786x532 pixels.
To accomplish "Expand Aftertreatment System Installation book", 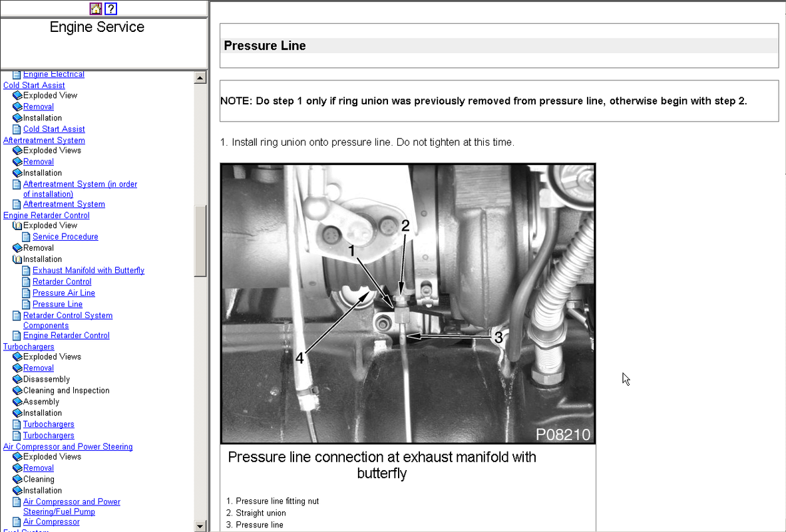I will [17, 173].
